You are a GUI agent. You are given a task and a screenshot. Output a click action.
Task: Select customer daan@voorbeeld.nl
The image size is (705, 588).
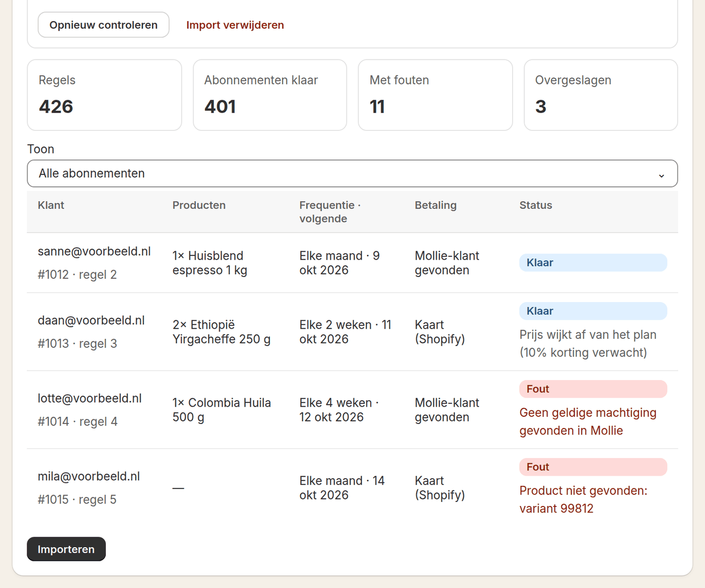click(91, 320)
